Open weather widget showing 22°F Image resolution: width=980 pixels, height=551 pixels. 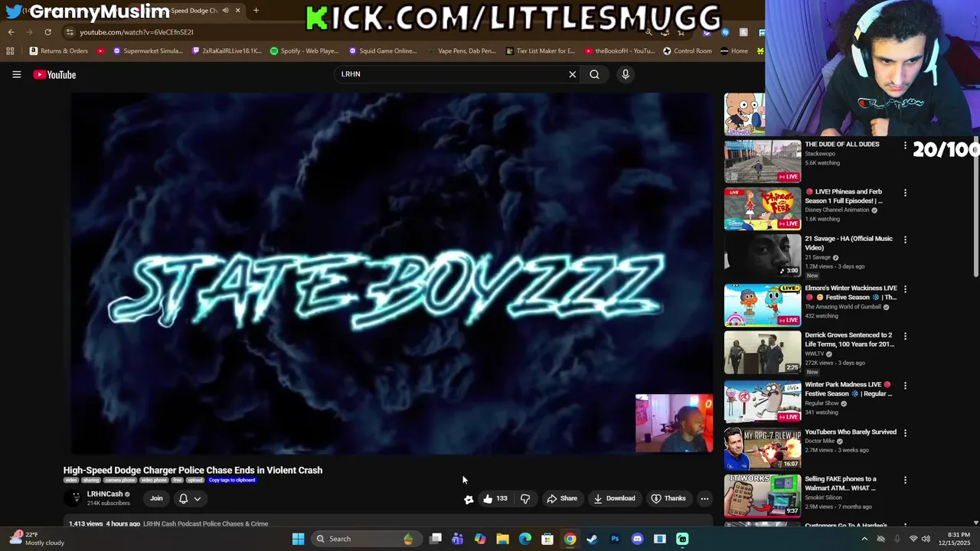coord(37,539)
